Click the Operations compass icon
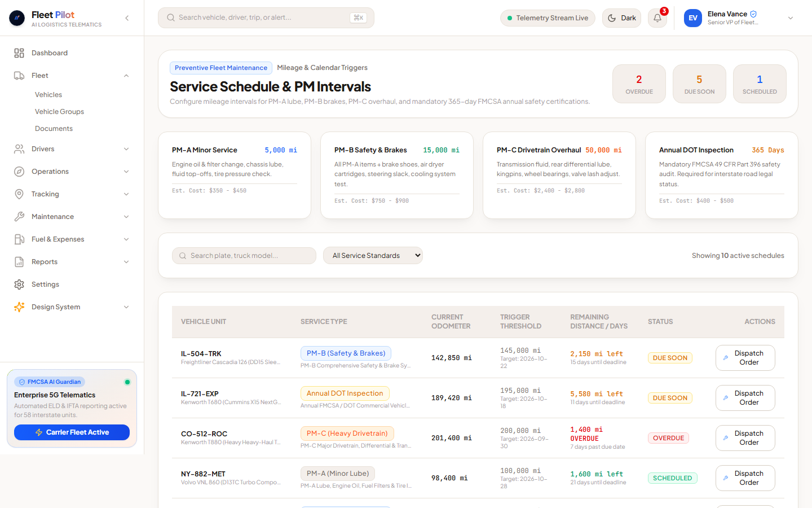Screen dimensions: 812x508 (19, 172)
